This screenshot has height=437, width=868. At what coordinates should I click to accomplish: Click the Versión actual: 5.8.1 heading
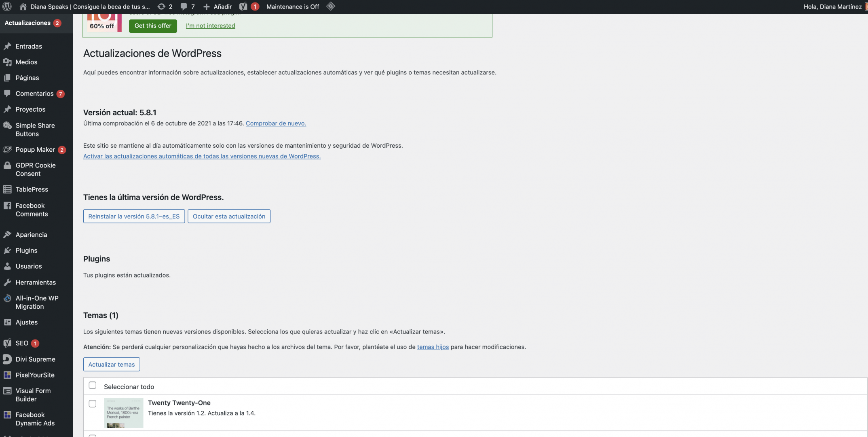(120, 112)
